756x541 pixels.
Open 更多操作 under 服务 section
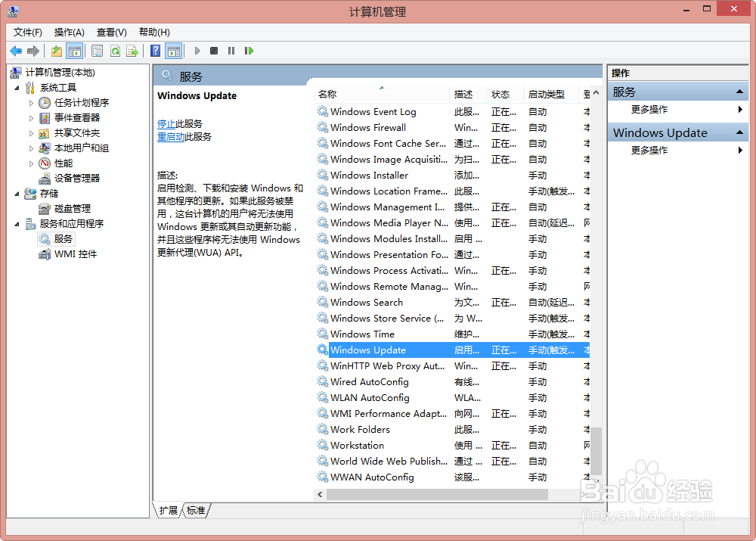[649, 110]
